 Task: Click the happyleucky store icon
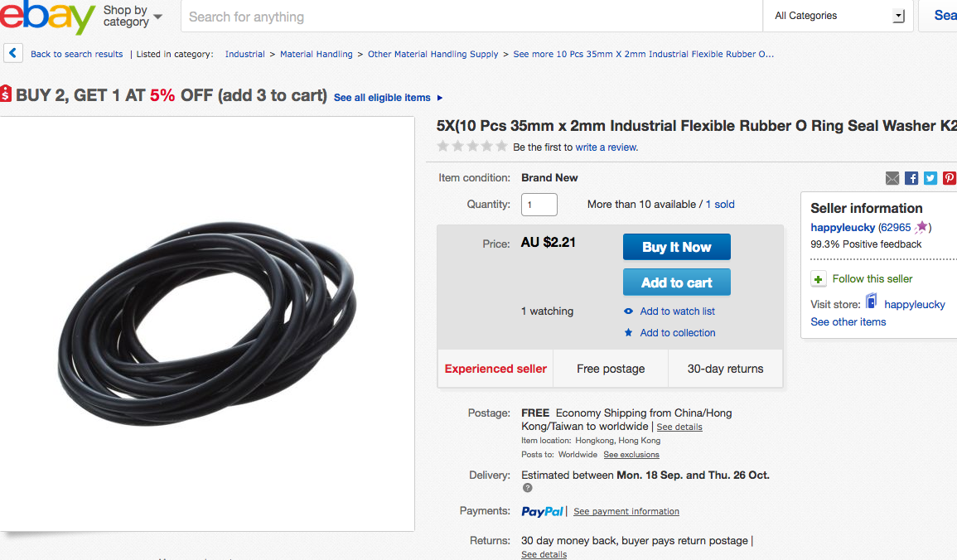click(x=872, y=303)
